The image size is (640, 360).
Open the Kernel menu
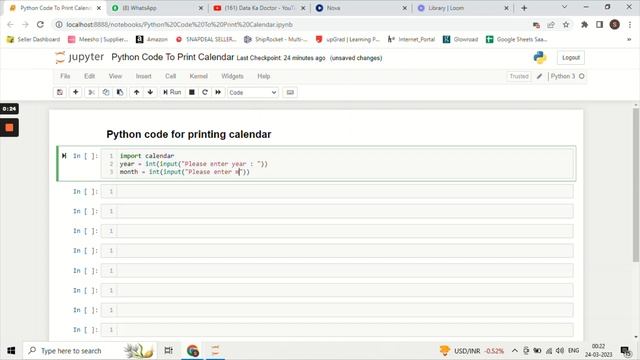coord(198,76)
